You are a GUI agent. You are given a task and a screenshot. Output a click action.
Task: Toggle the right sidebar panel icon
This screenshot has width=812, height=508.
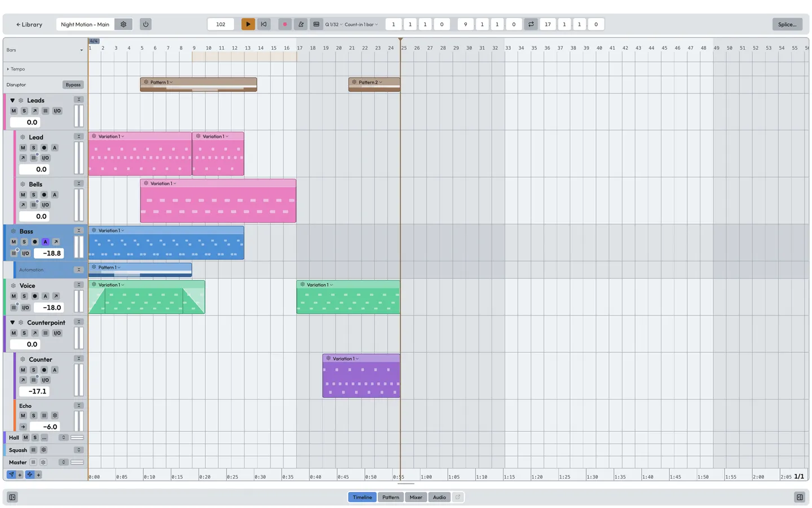(800, 497)
